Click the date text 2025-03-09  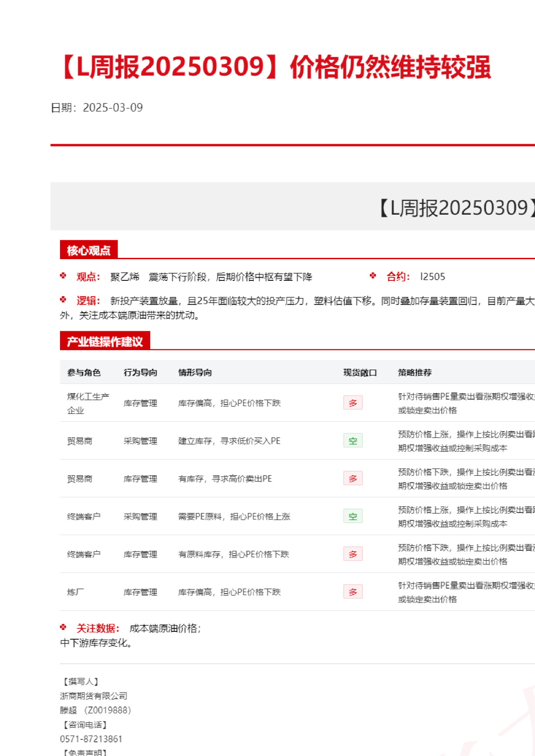point(113,108)
